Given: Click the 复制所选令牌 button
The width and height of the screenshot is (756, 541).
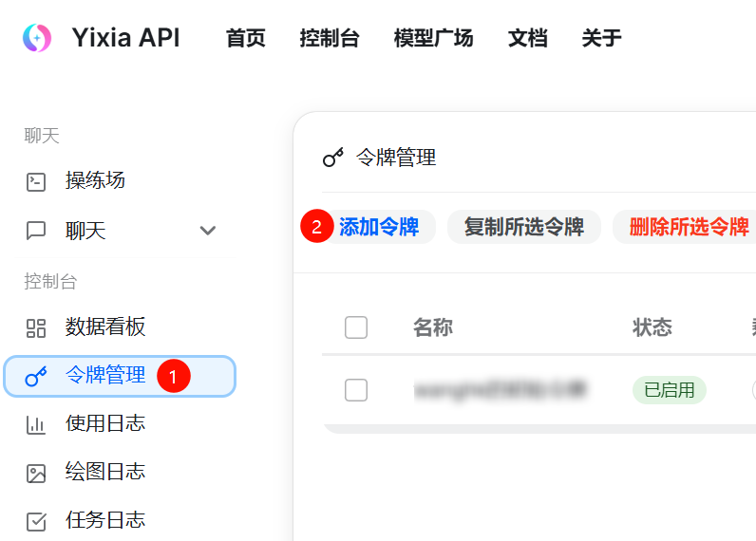Looking at the screenshot, I should click(x=523, y=227).
